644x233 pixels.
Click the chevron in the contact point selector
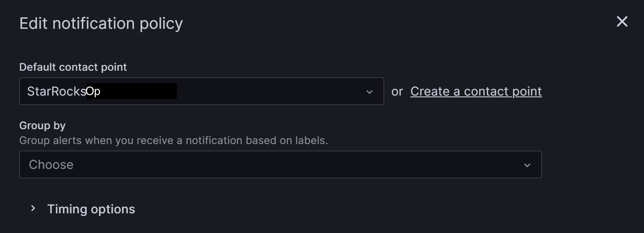tap(369, 92)
